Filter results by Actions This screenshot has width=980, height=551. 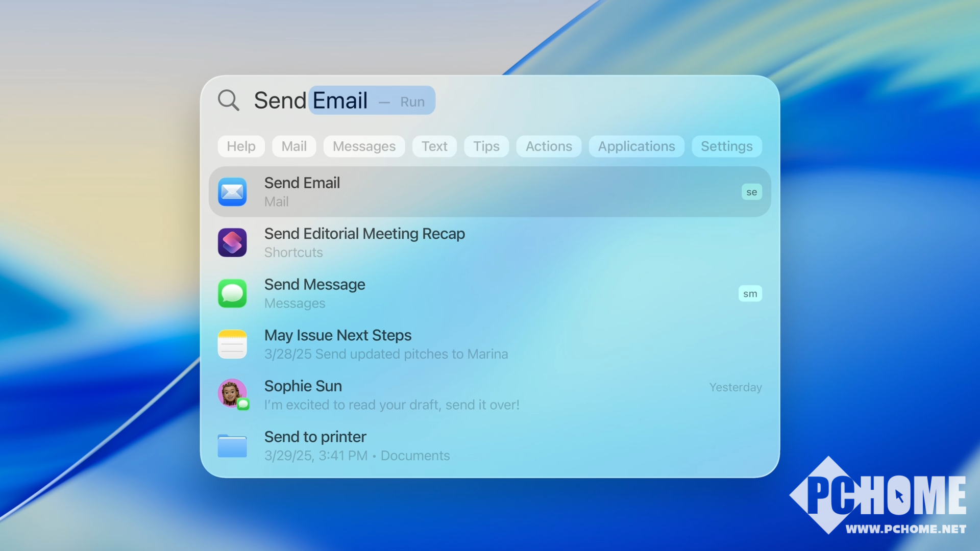click(549, 146)
